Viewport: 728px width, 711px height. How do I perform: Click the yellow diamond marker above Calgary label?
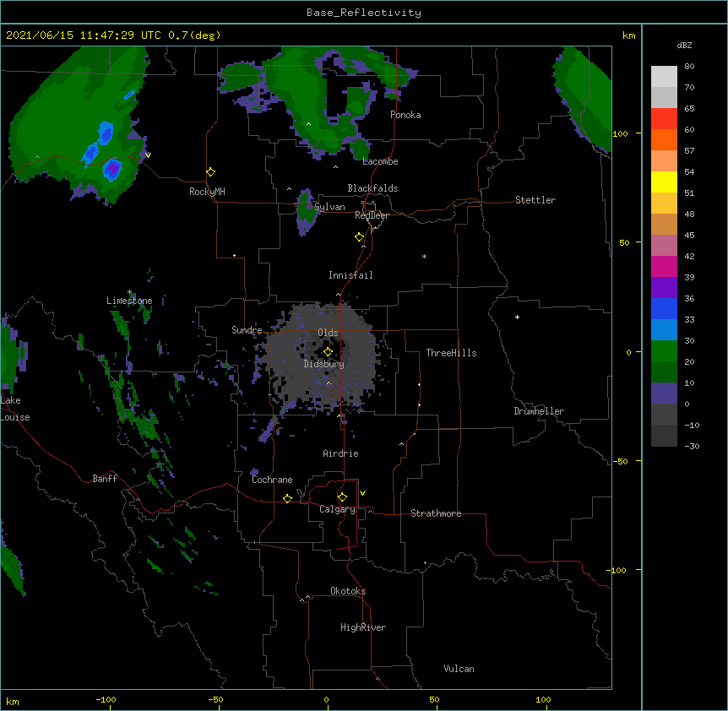(x=342, y=497)
